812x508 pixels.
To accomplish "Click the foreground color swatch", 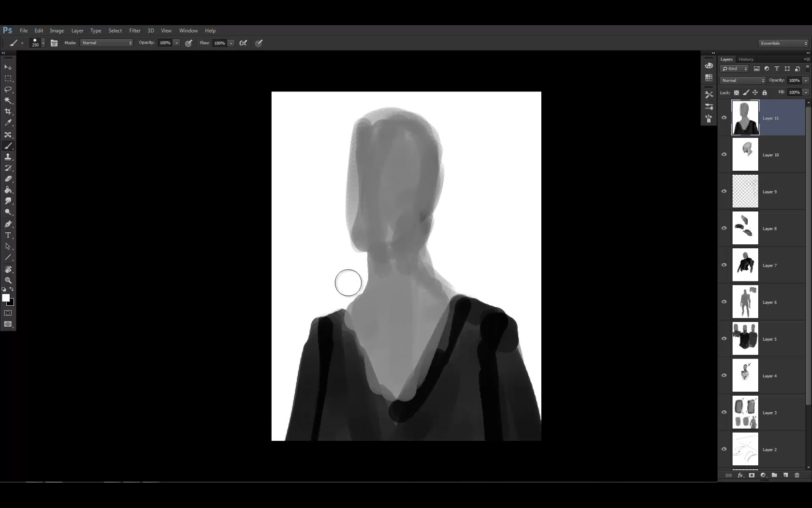I will click(x=6, y=298).
